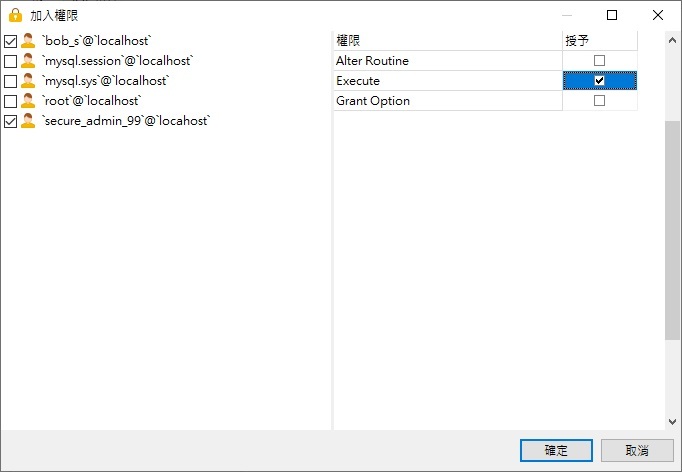Screen dimensions: 682x472
Task: Tick the Grant Option privilege checkbox
Action: tap(599, 101)
